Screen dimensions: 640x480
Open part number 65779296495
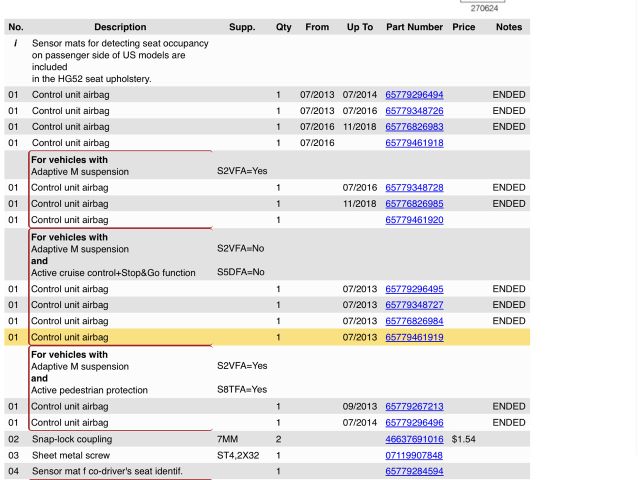click(414, 289)
